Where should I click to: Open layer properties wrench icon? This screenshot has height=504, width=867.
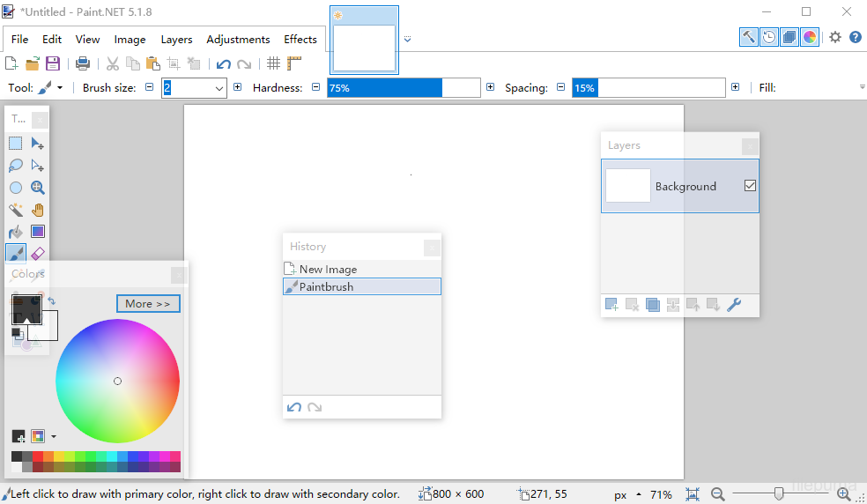click(x=734, y=304)
